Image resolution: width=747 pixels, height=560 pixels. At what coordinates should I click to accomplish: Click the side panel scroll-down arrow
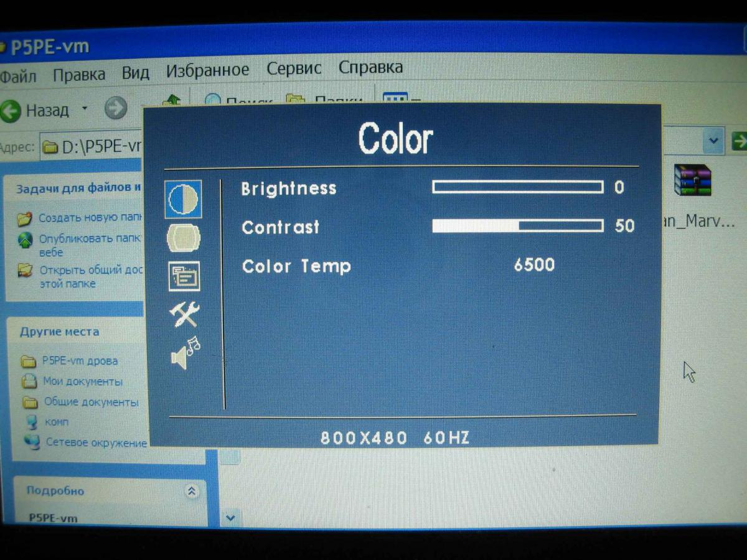230,517
